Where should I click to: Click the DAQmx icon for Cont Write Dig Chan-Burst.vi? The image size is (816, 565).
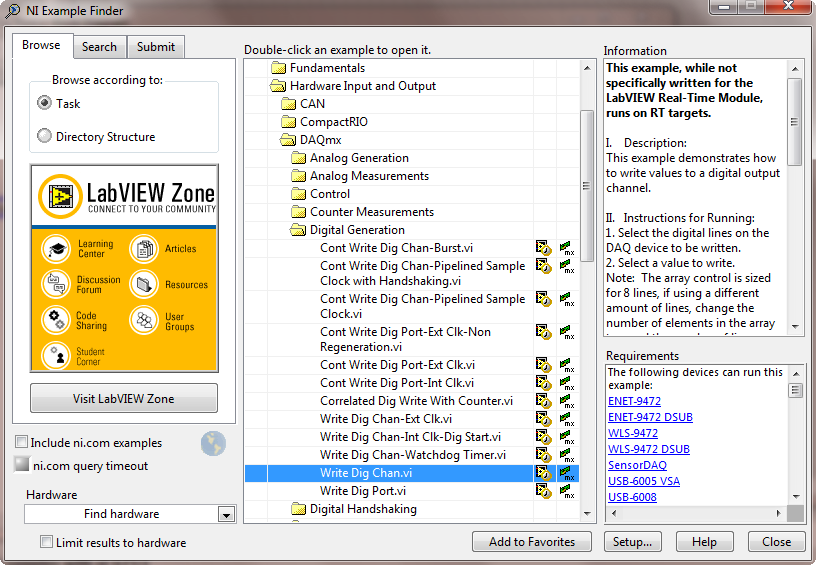click(x=567, y=248)
